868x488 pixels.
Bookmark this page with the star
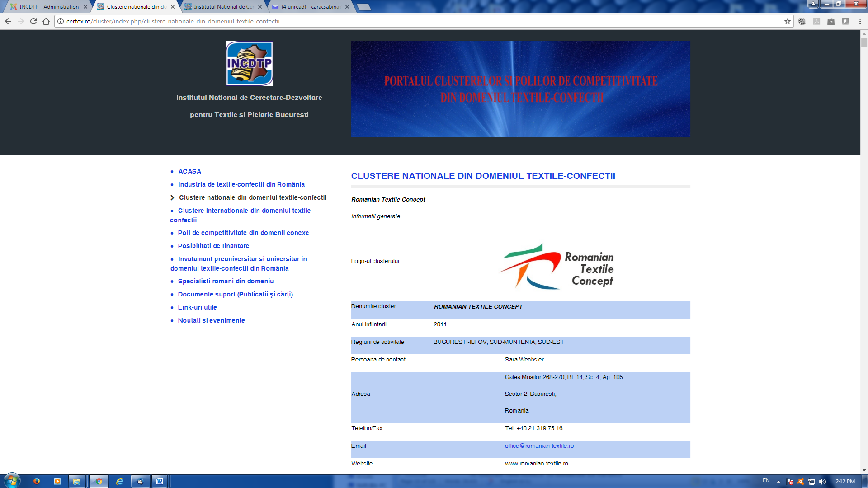point(788,21)
